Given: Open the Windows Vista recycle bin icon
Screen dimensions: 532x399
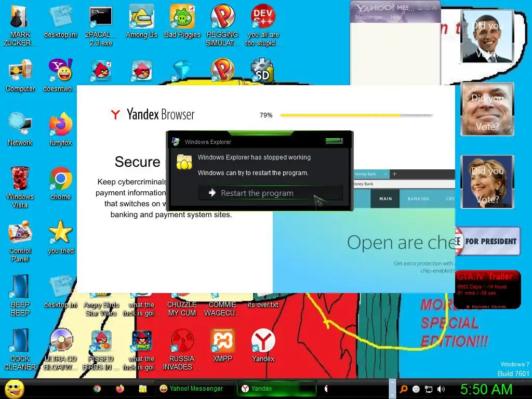Looking at the screenshot, I should (x=20, y=187).
